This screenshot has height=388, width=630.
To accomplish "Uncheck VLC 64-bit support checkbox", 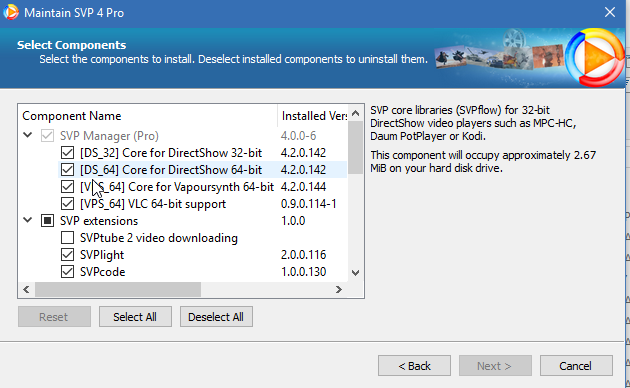I will pyautogui.click(x=67, y=204).
